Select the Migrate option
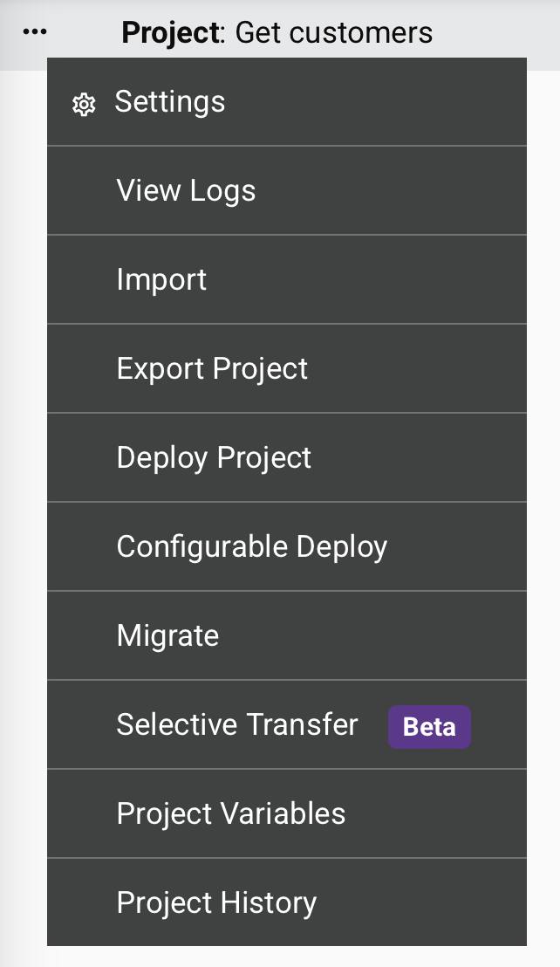The image size is (560, 967). click(x=167, y=636)
